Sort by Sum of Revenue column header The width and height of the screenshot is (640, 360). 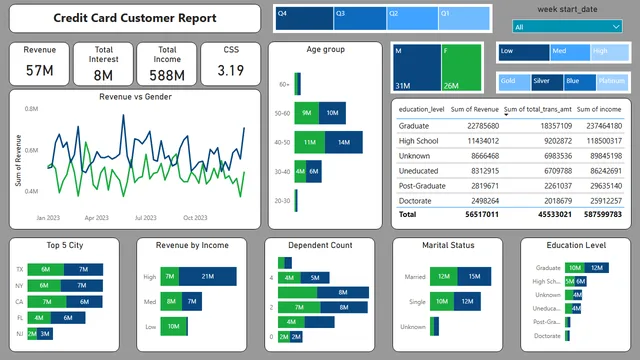[x=475, y=109]
